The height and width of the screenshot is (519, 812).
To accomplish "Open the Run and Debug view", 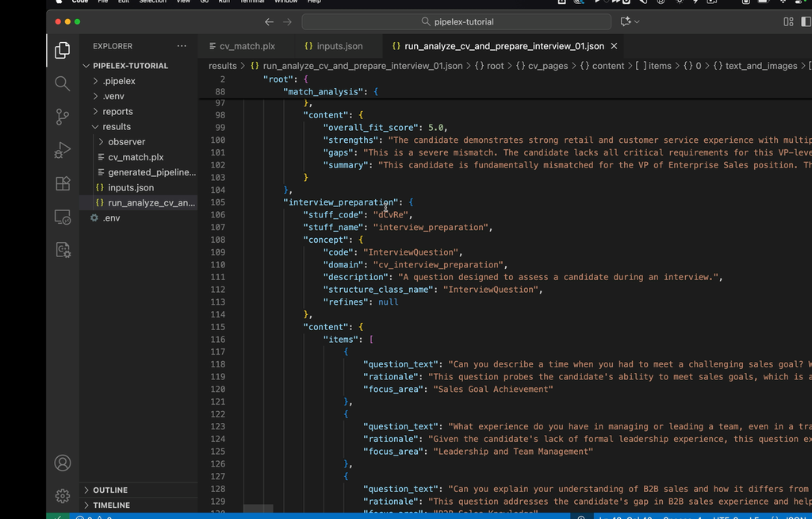I will 63,150.
